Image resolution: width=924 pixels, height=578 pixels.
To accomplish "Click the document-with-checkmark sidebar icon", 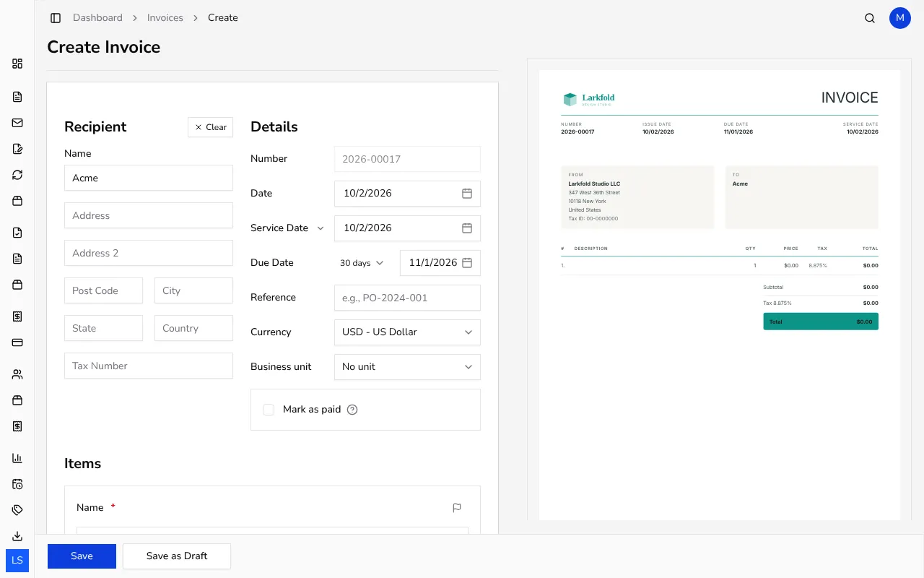I will click(17, 233).
